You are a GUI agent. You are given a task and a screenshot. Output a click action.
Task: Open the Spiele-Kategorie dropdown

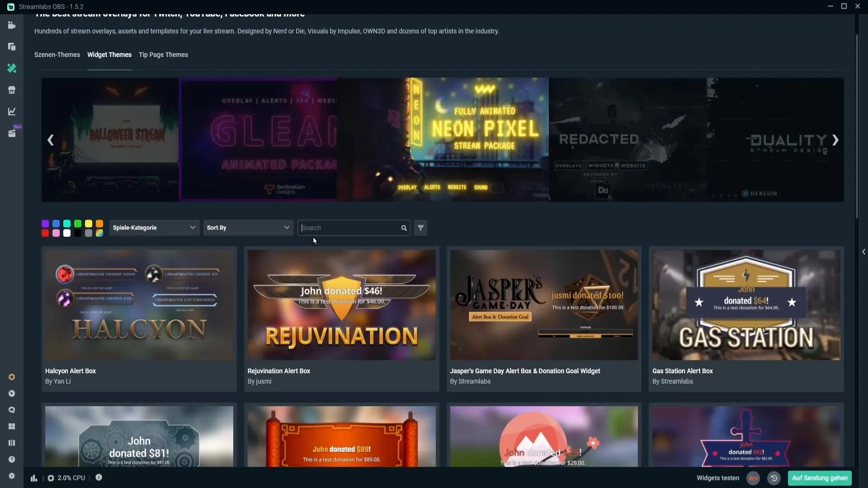point(154,228)
